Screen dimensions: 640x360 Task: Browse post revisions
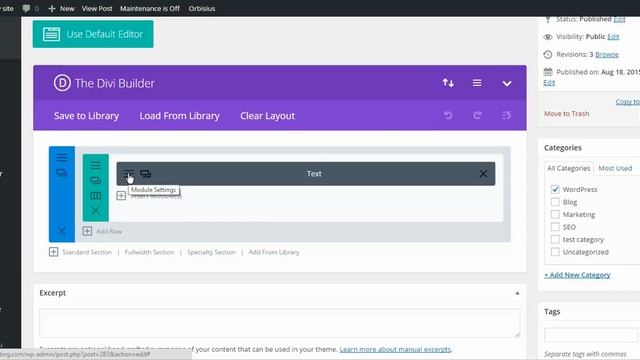click(607, 54)
